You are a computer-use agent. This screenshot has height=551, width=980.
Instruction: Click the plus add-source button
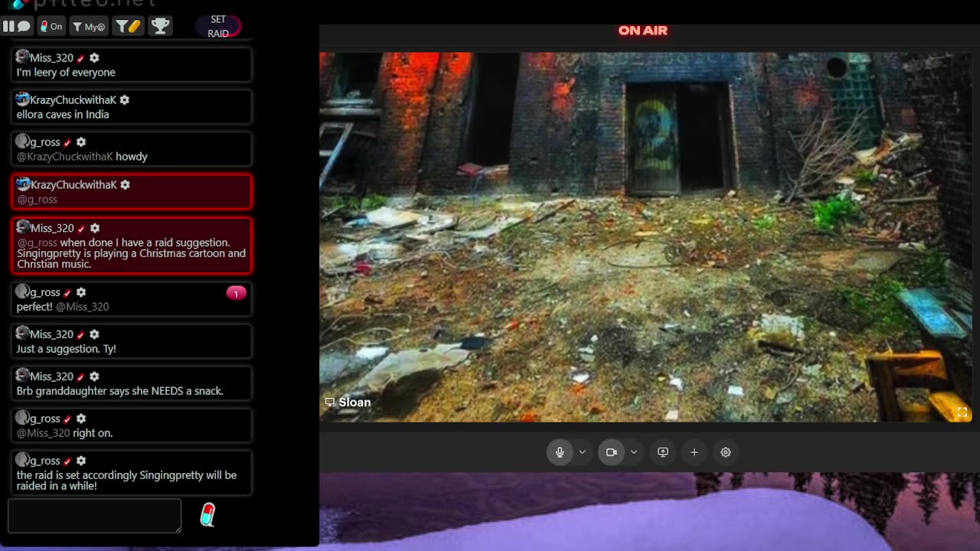pyautogui.click(x=694, y=452)
